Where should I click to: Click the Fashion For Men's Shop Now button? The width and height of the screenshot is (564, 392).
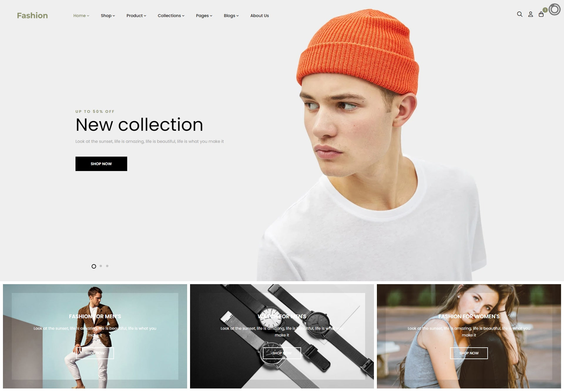(95, 353)
